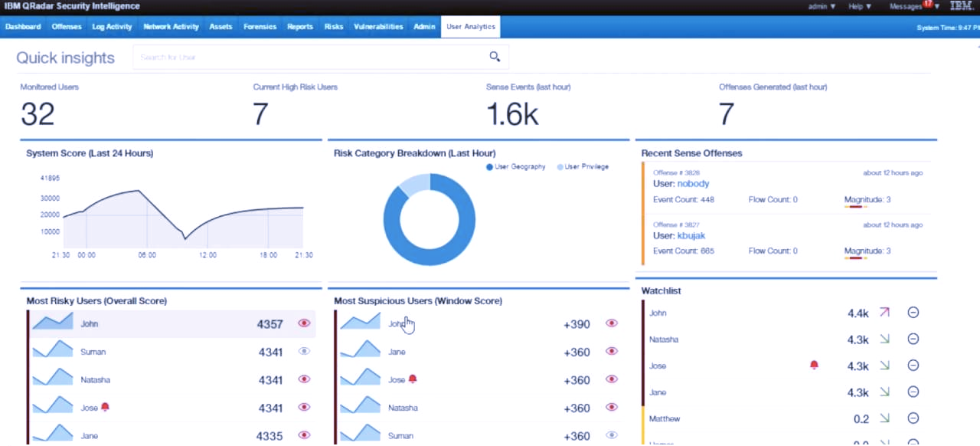Screen dimensions: 980x446
Task: Toggle watch eye for Jane in Most Risky Users
Action: click(x=304, y=435)
